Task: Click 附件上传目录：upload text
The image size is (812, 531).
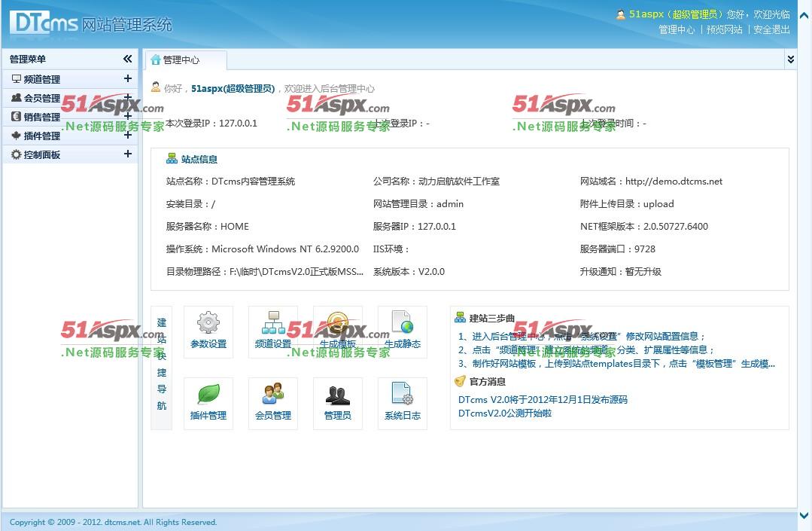Action: [x=627, y=203]
